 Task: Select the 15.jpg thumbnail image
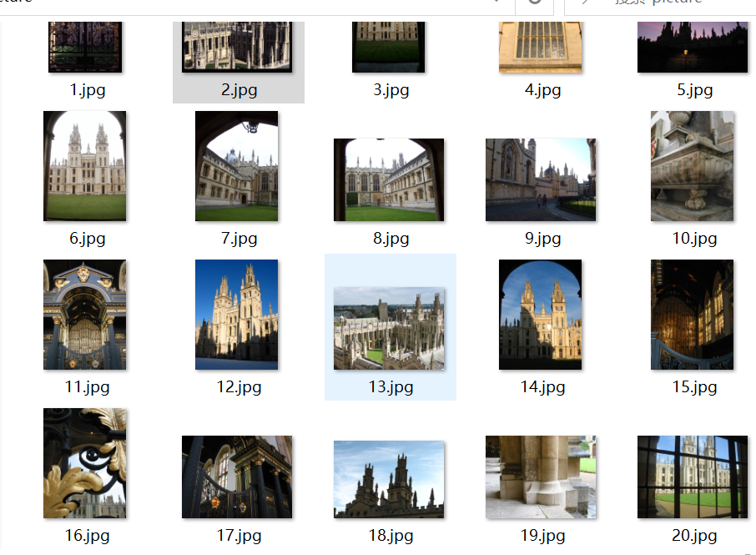coord(693,315)
